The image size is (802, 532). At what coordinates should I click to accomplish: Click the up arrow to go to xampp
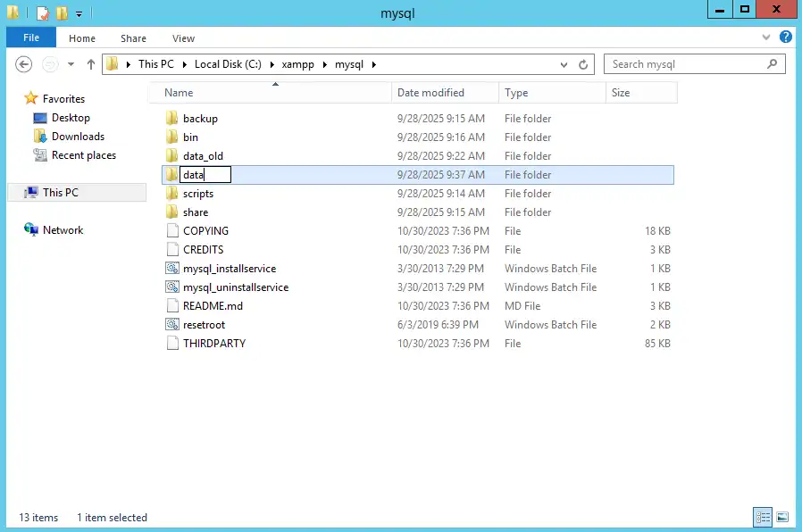[x=91, y=63]
